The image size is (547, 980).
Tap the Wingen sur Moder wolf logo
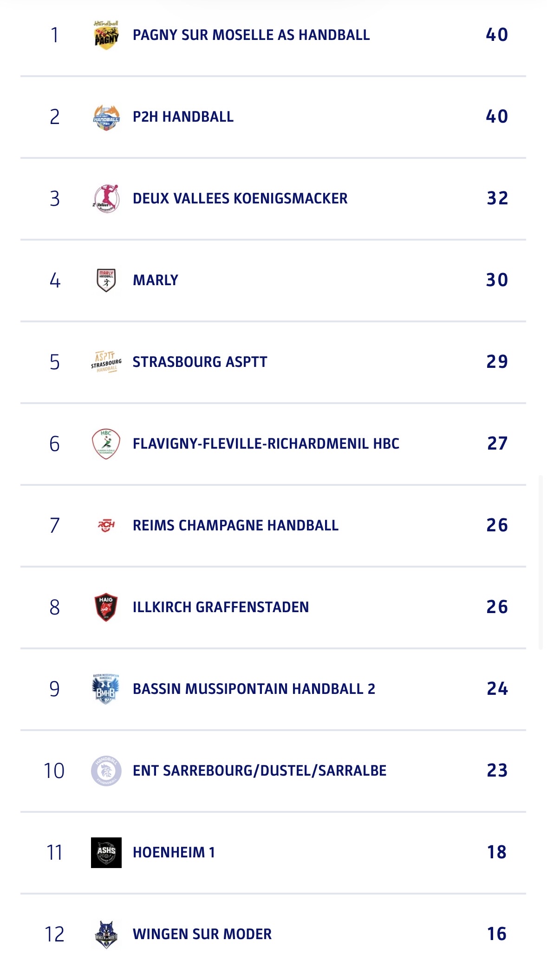pyautogui.click(x=106, y=934)
